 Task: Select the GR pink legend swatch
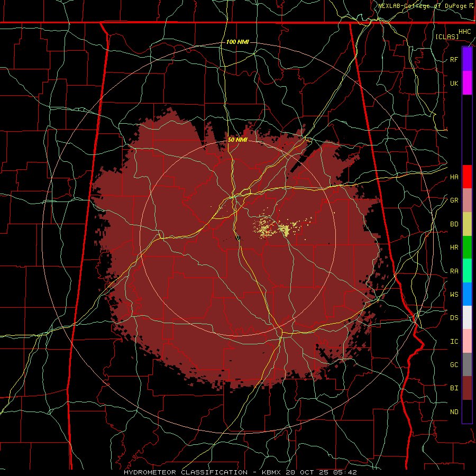(467, 200)
